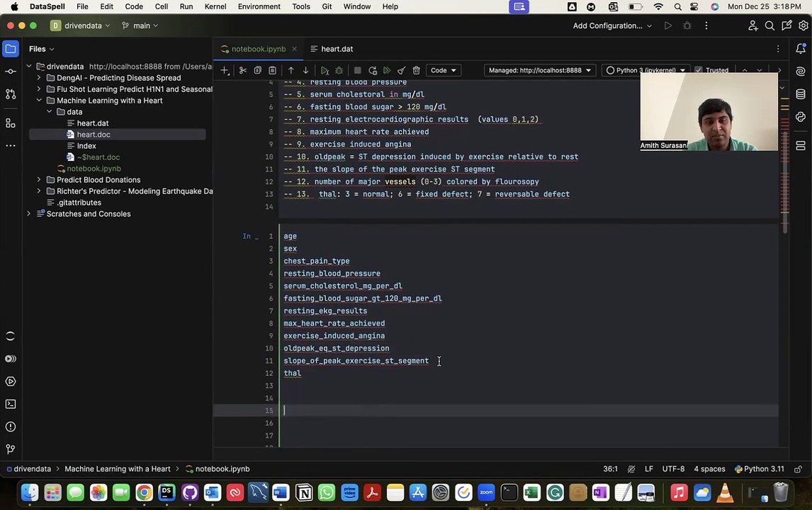
Task: Run cell and select below
Action: [x=325, y=70]
